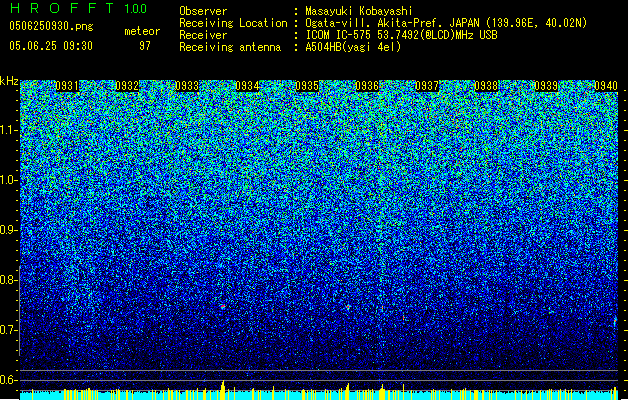The image size is (629, 400).
Task: Click the 0938 time marker
Action: (x=486, y=86)
